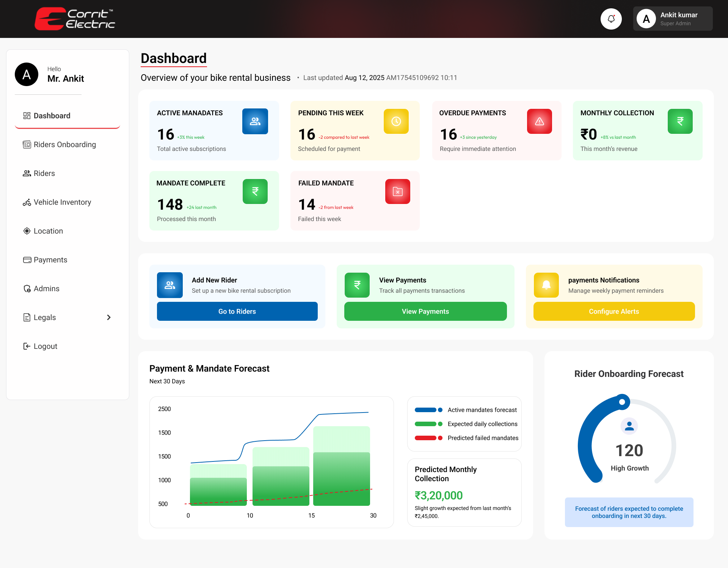Click the sidebar Mr. Ankit avatar

[x=27, y=74]
